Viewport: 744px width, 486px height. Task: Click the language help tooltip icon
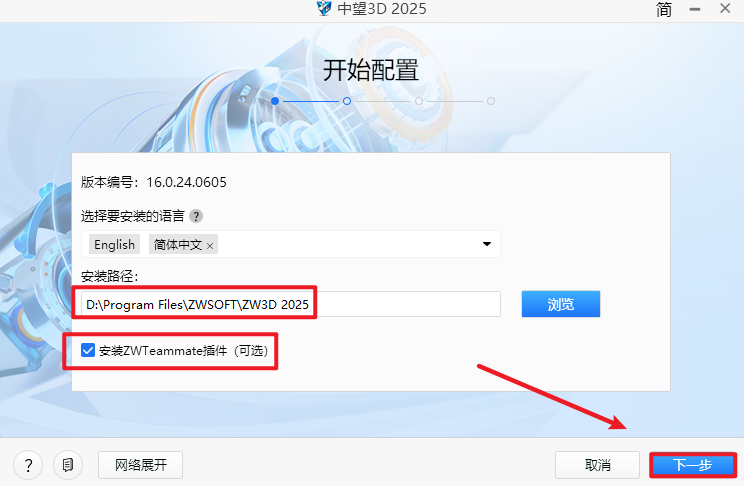pos(196,216)
